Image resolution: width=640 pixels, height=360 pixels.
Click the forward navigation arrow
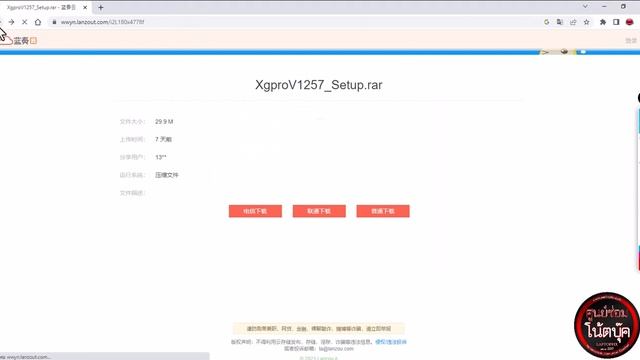click(x=11, y=22)
